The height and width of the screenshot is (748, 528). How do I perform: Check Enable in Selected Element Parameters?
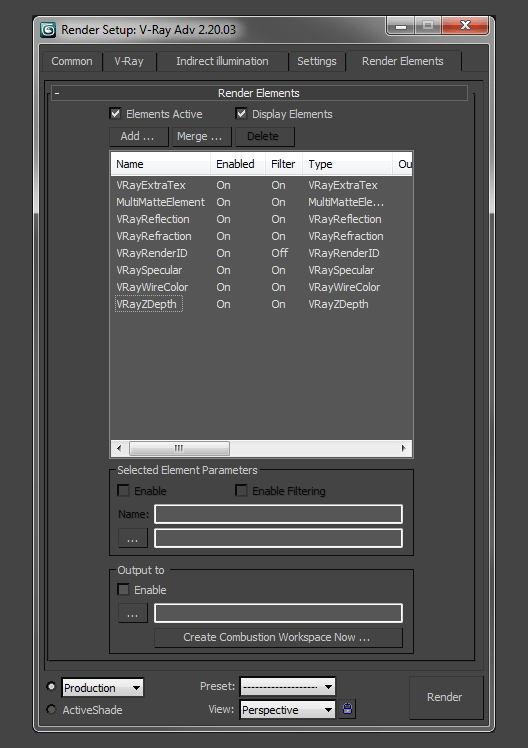click(x=123, y=490)
